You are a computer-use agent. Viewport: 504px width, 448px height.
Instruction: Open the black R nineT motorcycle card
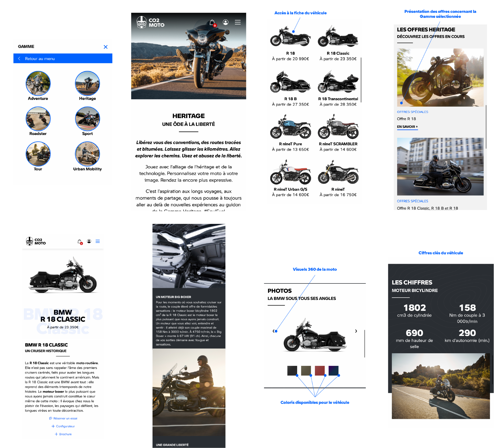point(338,178)
